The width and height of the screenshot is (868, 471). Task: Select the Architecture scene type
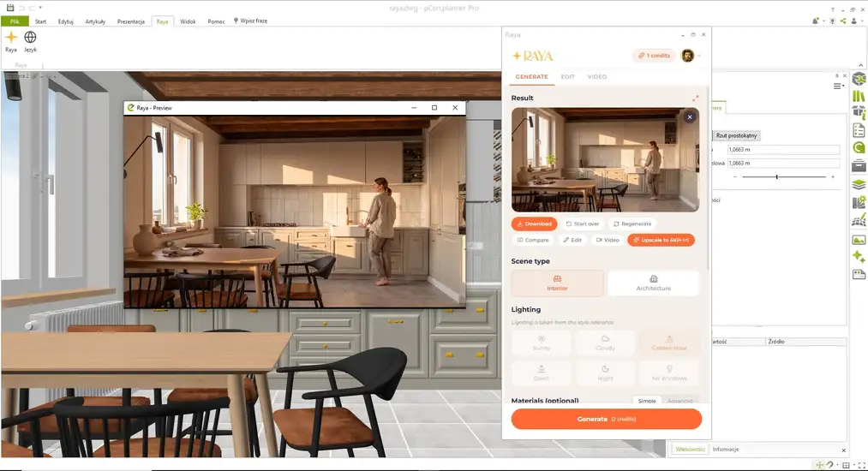point(653,283)
